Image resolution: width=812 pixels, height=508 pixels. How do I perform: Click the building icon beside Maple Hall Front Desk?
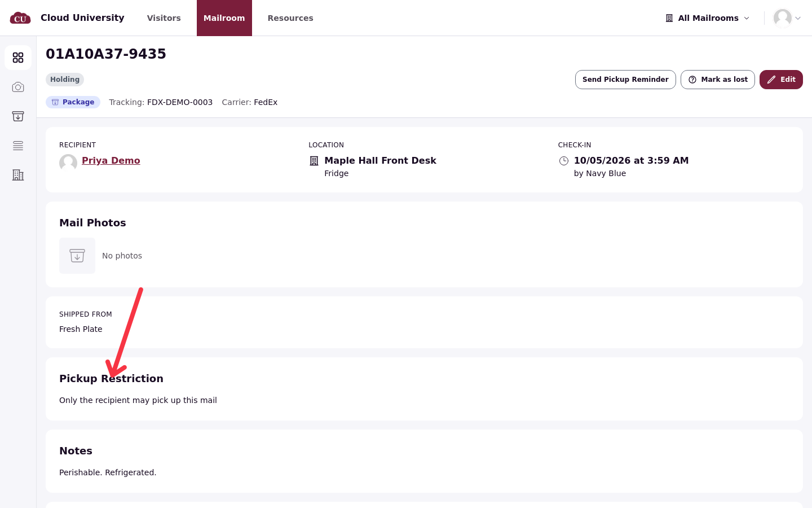(314, 161)
